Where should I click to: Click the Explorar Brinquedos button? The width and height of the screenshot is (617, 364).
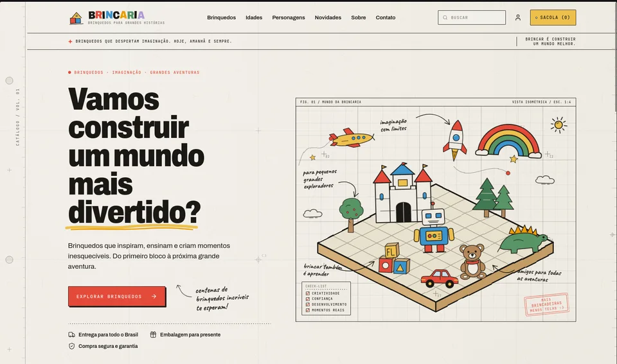[117, 297]
